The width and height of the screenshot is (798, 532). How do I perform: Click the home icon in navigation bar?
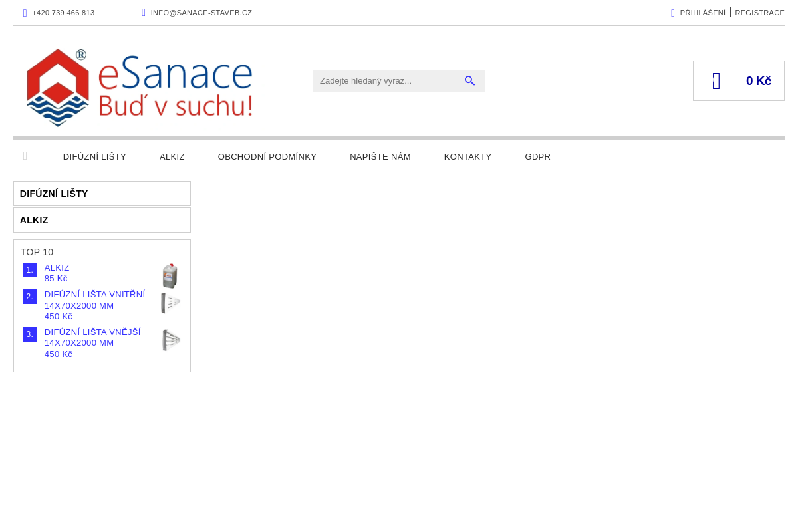(25, 156)
